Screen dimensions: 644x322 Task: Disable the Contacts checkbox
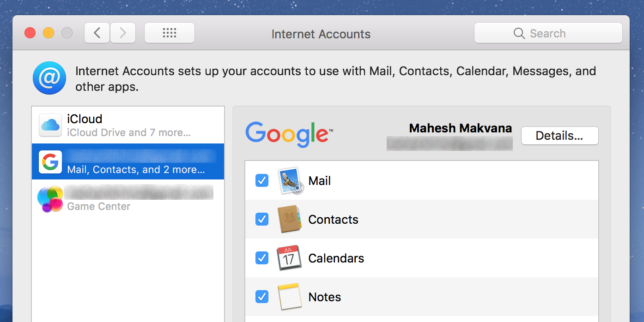(262, 219)
